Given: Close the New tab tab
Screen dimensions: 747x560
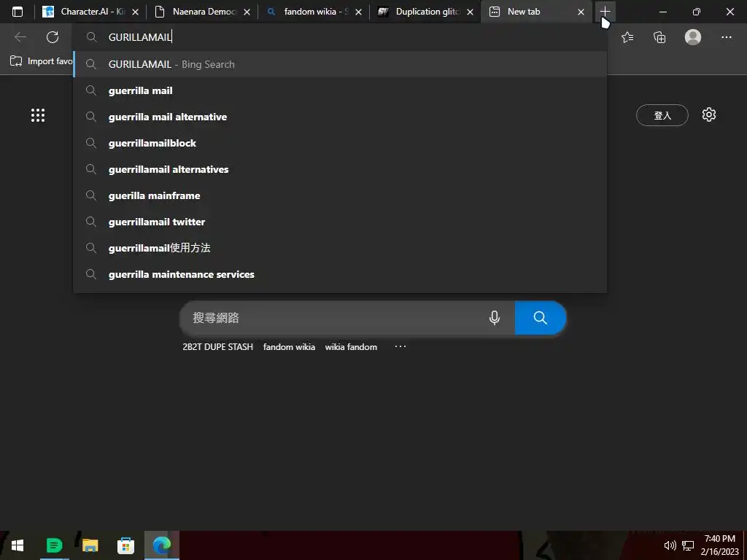Looking at the screenshot, I should click(581, 12).
